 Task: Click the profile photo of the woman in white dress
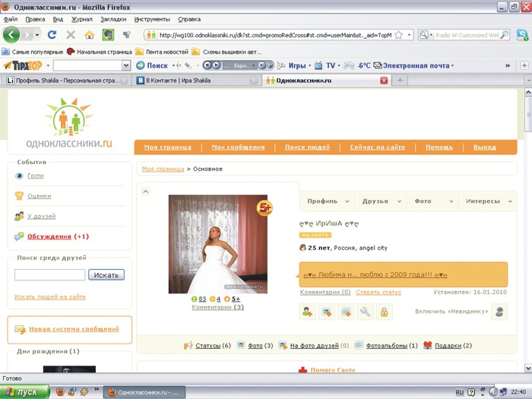click(x=218, y=244)
